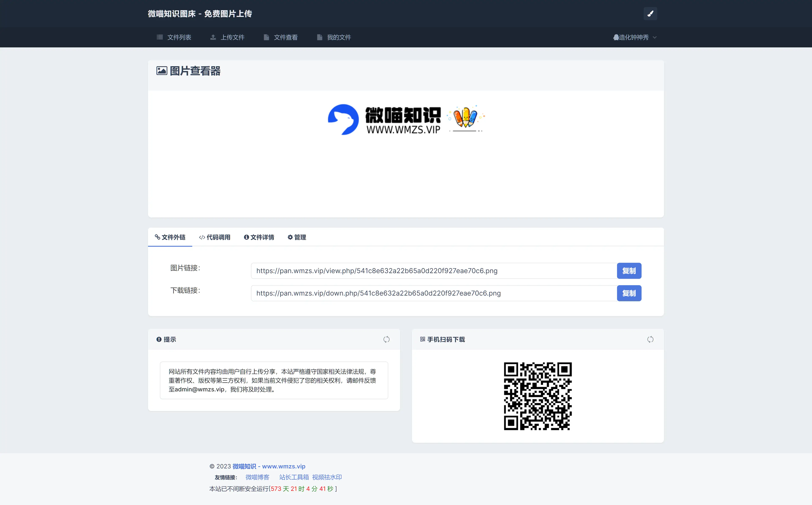Switch to the 代码调用 tab

(215, 237)
